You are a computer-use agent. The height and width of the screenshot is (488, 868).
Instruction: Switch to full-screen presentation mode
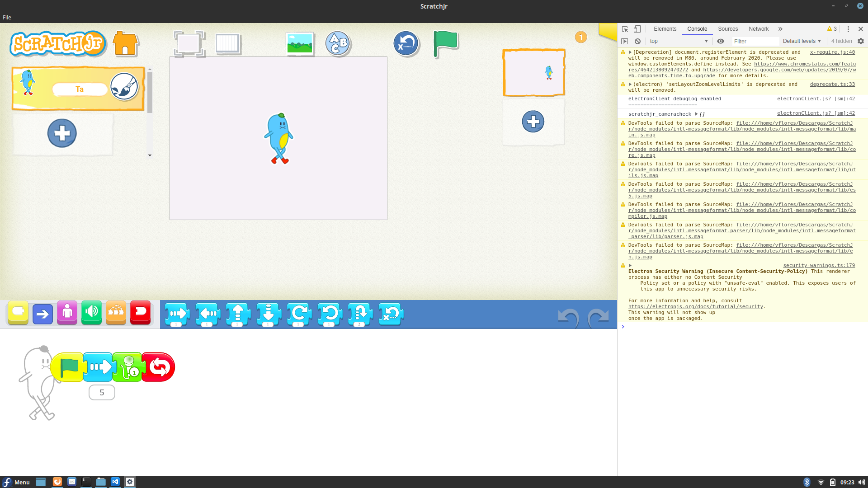(x=189, y=43)
